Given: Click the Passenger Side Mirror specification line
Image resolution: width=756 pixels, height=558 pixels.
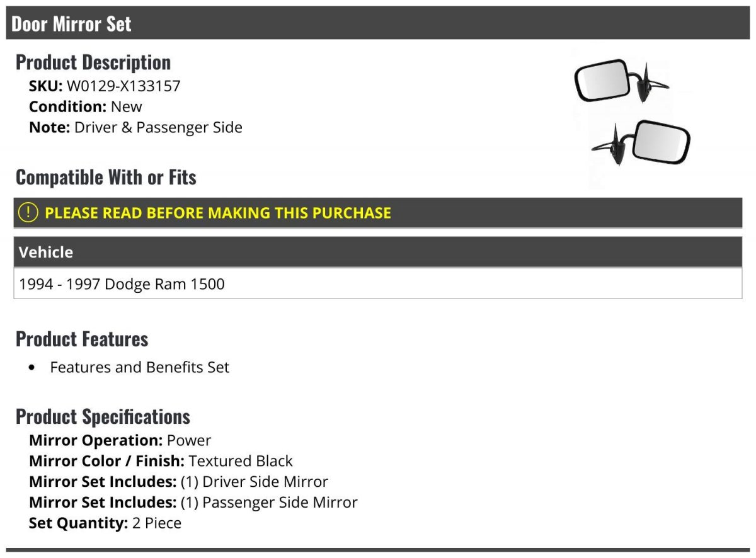Looking at the screenshot, I should point(193,503).
